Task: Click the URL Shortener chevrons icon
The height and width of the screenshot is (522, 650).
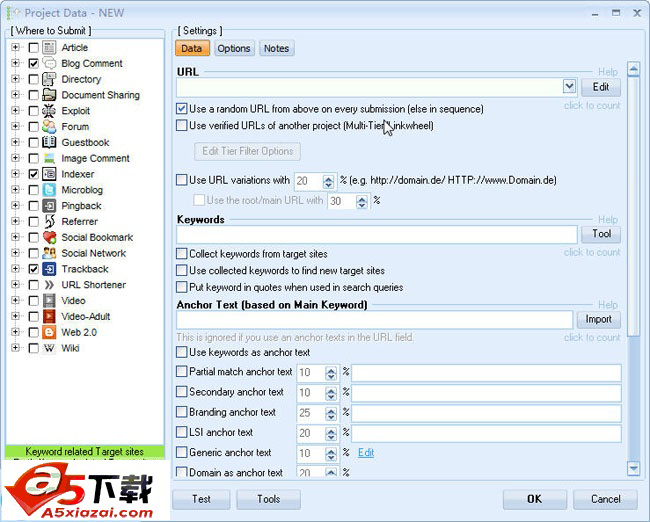Action: [x=49, y=285]
